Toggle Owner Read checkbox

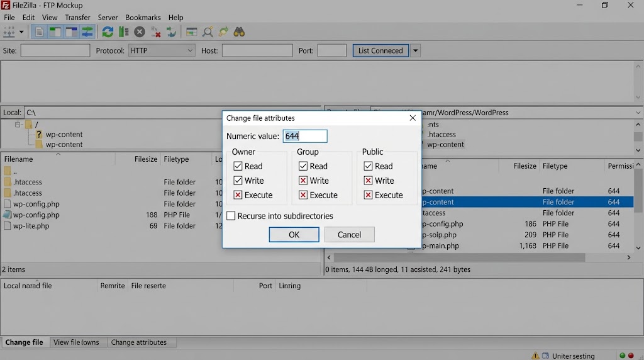click(238, 166)
